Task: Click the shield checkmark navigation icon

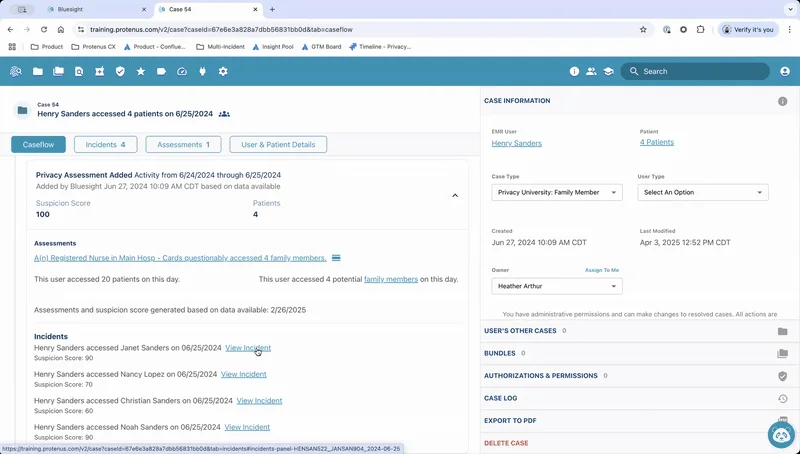Action: pos(120,72)
